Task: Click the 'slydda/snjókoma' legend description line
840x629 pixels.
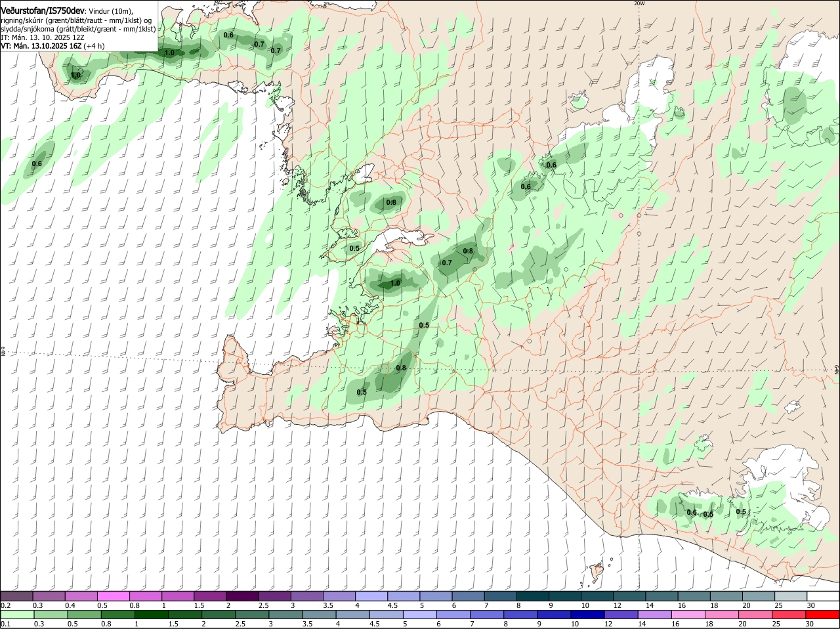Action: pyautogui.click(x=78, y=29)
